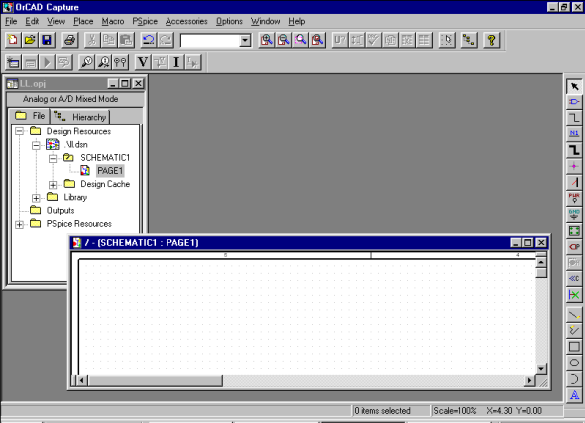Click the Save document toolbar icon

47,40
